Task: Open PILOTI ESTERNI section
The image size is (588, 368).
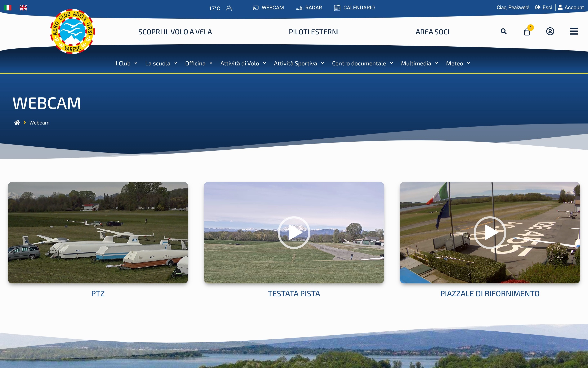Action: coord(314,32)
